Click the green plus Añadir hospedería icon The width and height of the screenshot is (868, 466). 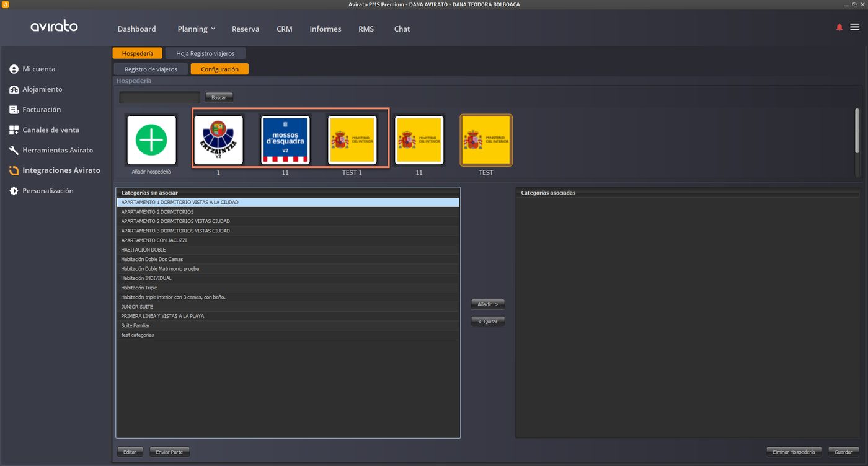[151, 140]
